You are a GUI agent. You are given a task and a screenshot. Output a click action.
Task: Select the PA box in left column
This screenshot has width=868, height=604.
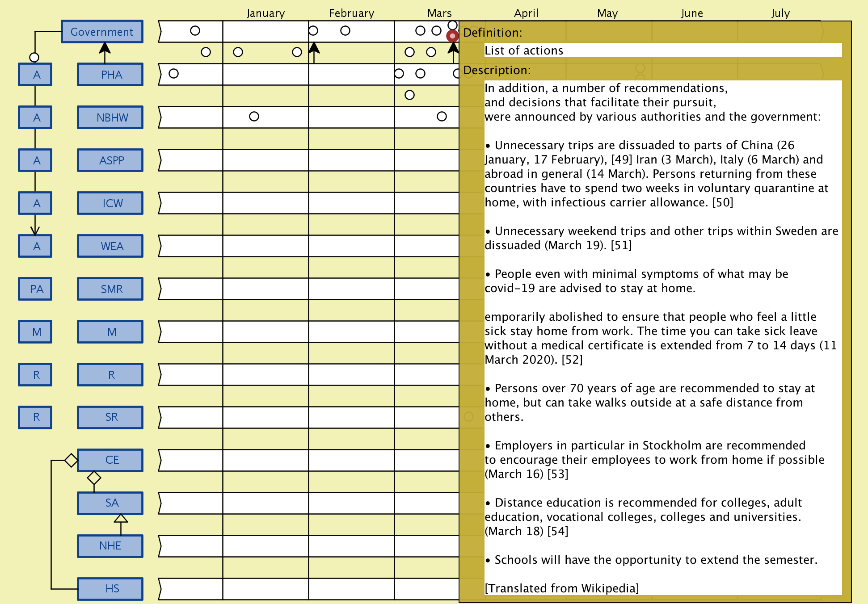(35, 289)
